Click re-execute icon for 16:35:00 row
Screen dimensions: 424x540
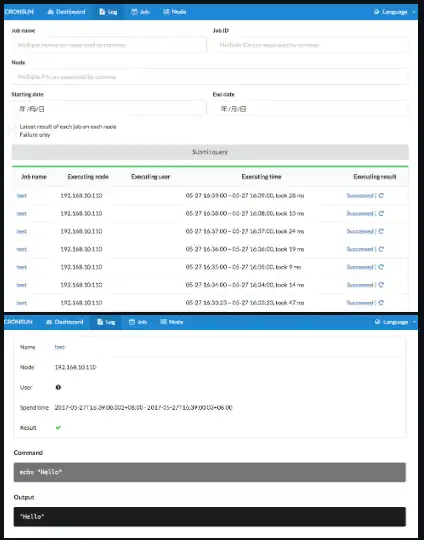point(381,267)
